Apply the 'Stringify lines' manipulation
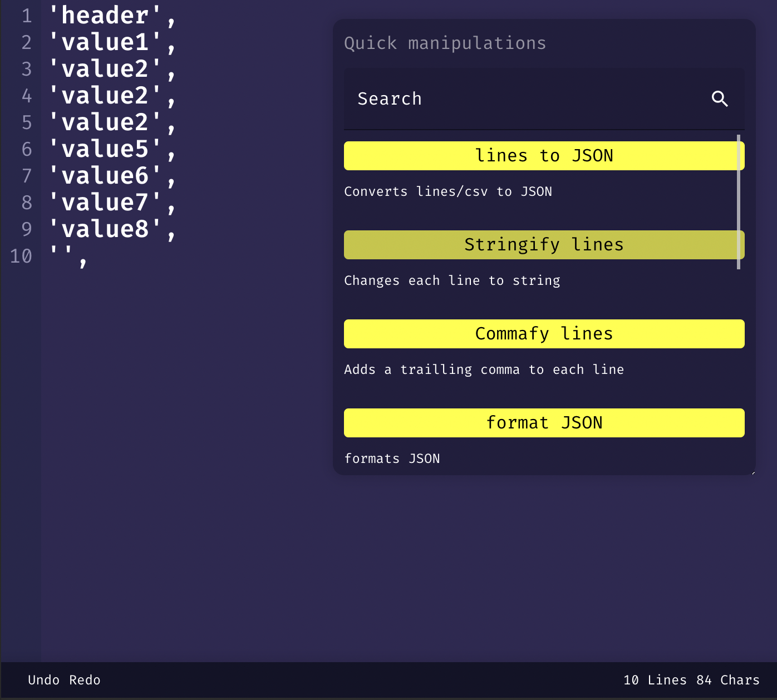This screenshot has width=777, height=700. tap(544, 245)
